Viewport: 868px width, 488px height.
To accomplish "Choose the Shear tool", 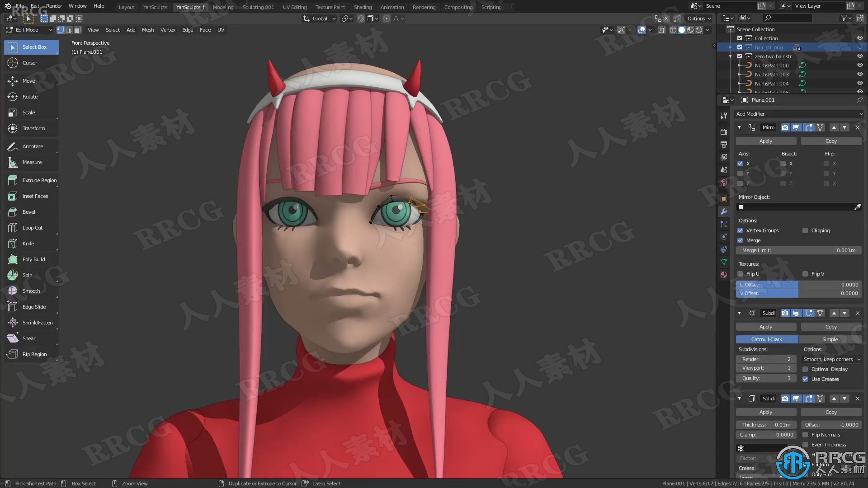I will pyautogui.click(x=31, y=338).
